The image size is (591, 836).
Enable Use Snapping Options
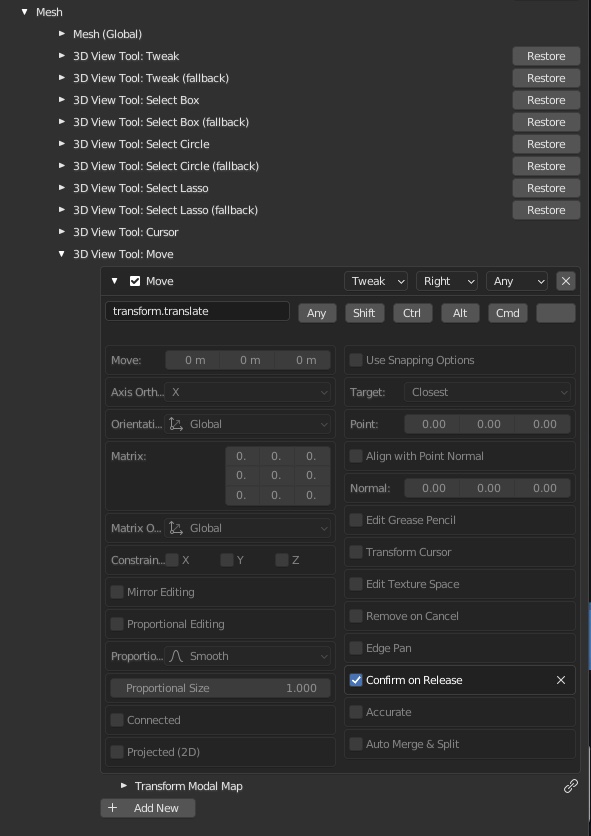(x=356, y=360)
